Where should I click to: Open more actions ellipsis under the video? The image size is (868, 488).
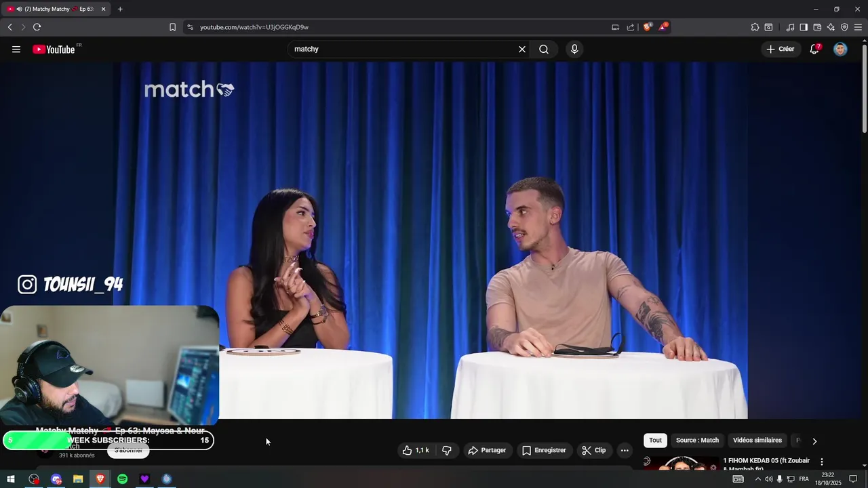click(625, 450)
